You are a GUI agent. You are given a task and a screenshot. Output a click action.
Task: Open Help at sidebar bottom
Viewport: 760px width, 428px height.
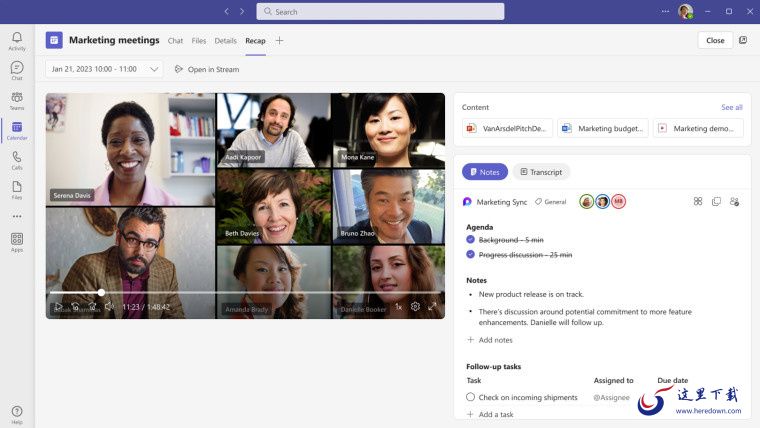coord(17,415)
